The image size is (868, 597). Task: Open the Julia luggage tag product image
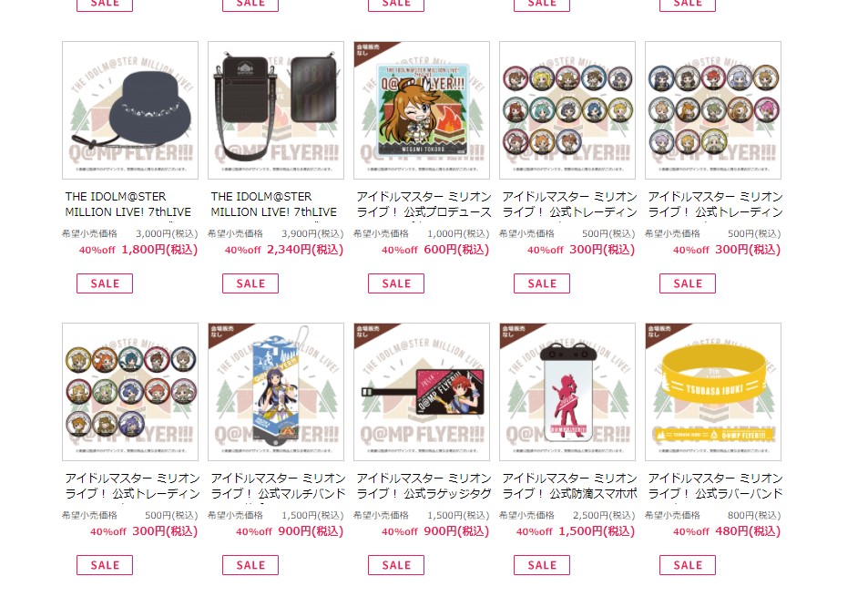422,392
